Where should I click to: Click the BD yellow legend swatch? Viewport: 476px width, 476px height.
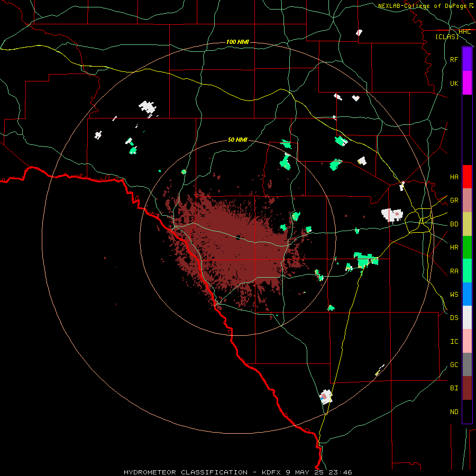point(467,224)
